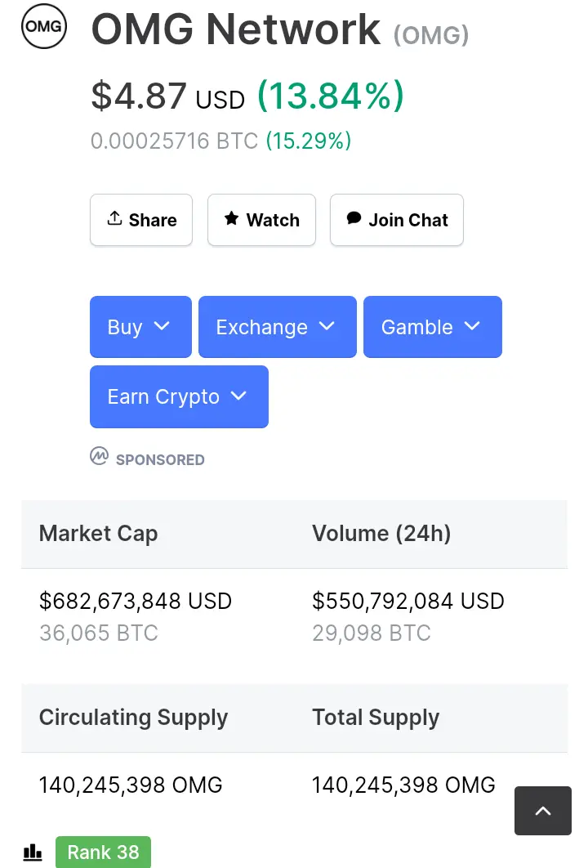Image resolution: width=588 pixels, height=868 pixels.
Task: Open the Exchange dropdown menu
Action: pyautogui.click(x=277, y=327)
